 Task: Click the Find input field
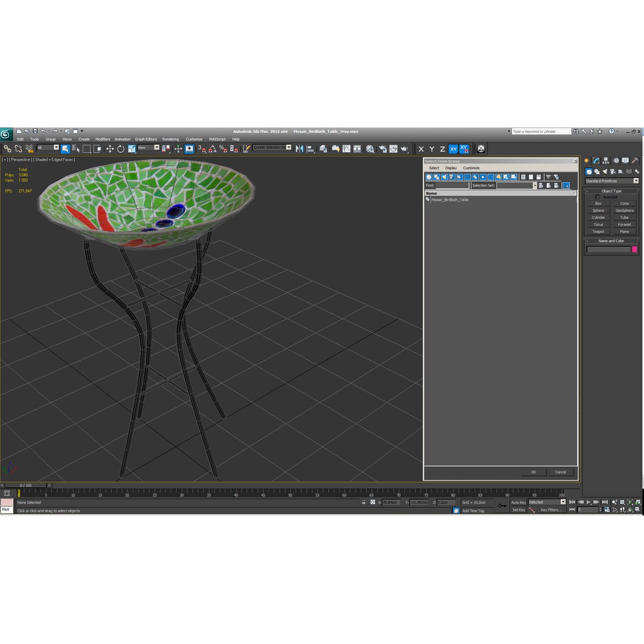click(x=452, y=185)
